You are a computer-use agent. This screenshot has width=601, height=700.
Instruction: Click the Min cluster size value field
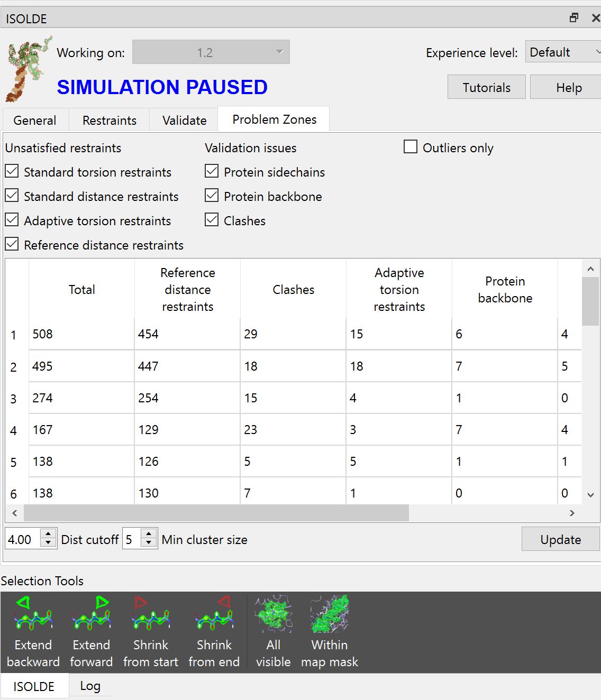(x=132, y=539)
